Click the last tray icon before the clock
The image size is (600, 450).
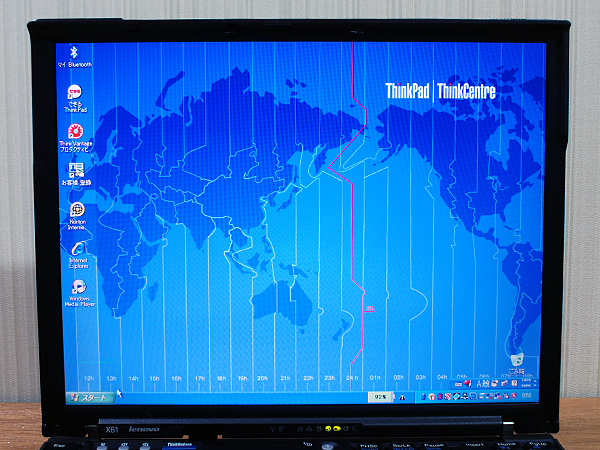pos(514,396)
